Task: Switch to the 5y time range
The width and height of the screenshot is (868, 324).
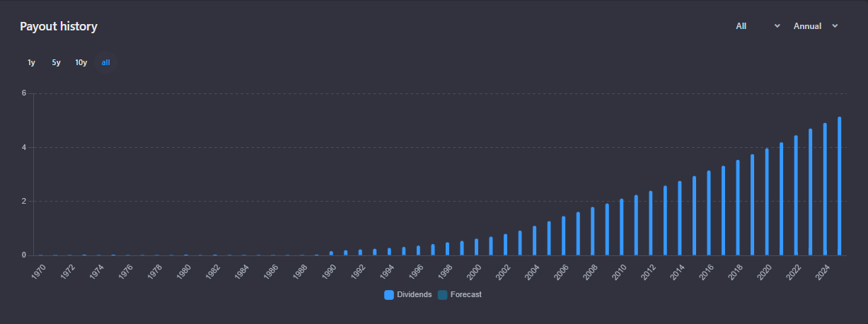Action: [x=56, y=62]
